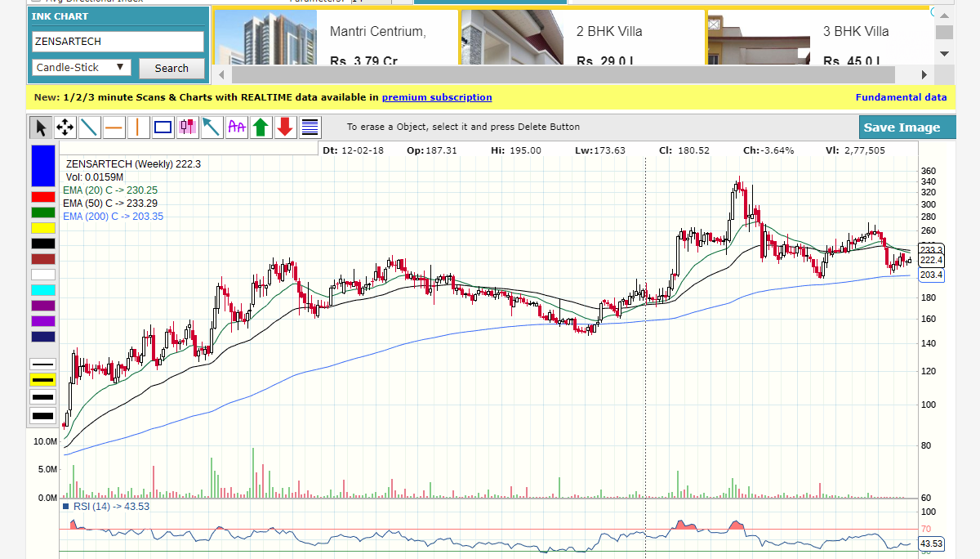Draw with the blue rectangle tool
The height and width of the screenshot is (559, 980).
point(163,127)
